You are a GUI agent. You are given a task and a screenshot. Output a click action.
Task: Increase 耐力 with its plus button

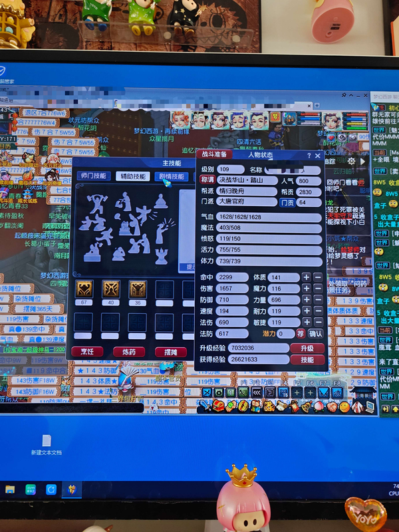click(x=307, y=311)
